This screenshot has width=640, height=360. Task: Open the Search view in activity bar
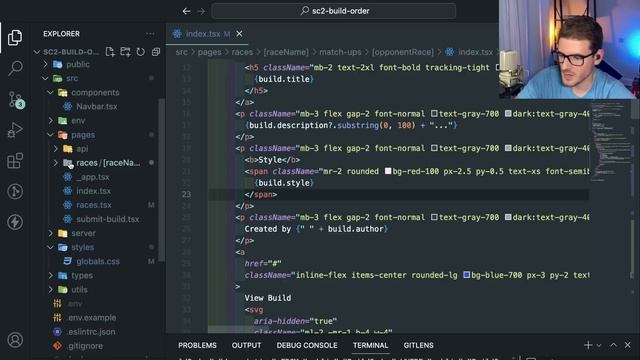tap(15, 68)
